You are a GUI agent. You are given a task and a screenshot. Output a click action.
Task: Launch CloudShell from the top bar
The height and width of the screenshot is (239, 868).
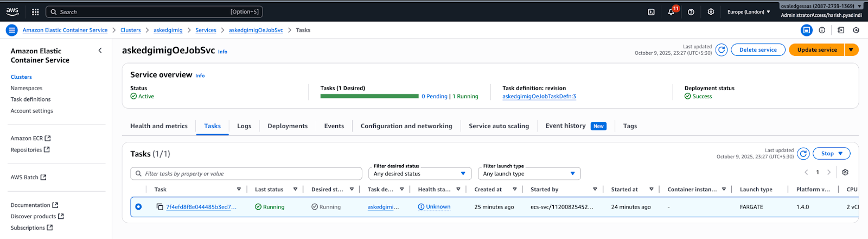point(651,12)
